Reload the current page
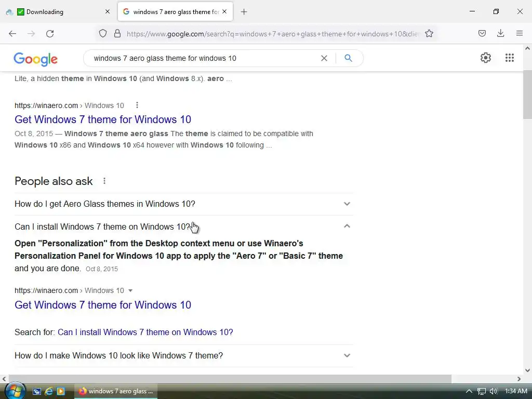532x399 pixels. click(50, 33)
